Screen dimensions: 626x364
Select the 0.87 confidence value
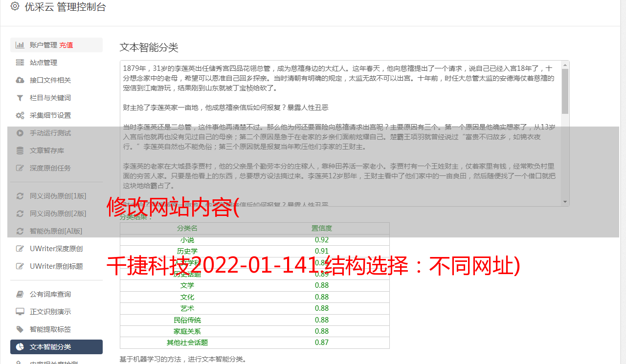(322, 343)
